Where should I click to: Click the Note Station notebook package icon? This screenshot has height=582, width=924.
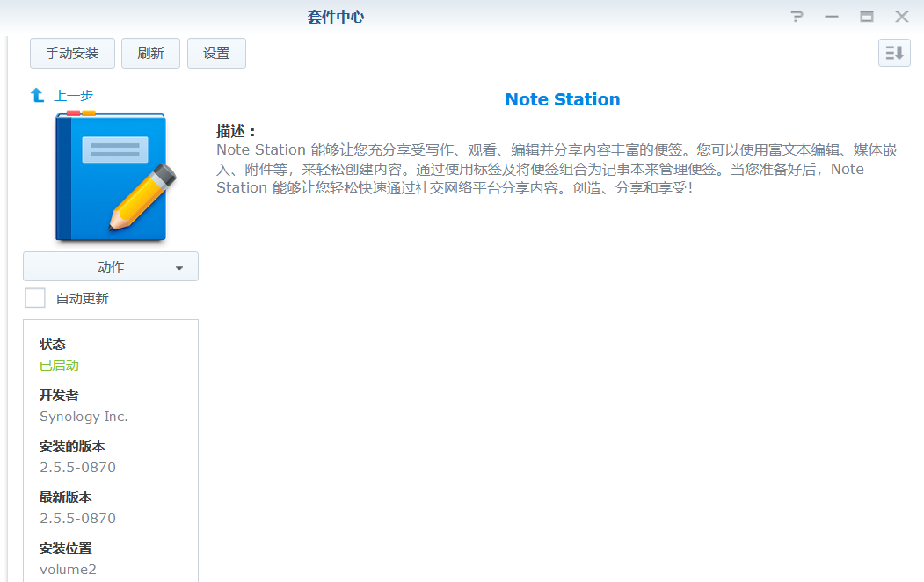[111, 176]
